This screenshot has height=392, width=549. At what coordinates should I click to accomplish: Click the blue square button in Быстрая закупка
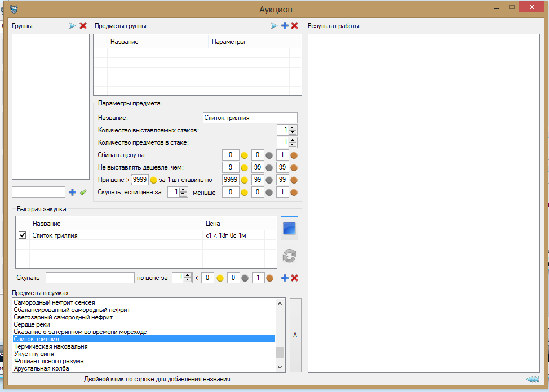point(289,229)
